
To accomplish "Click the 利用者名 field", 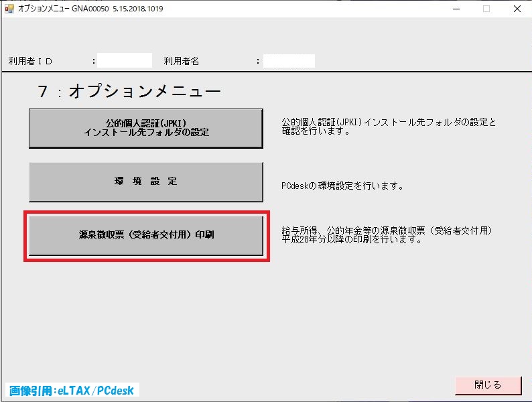I will point(289,61).
